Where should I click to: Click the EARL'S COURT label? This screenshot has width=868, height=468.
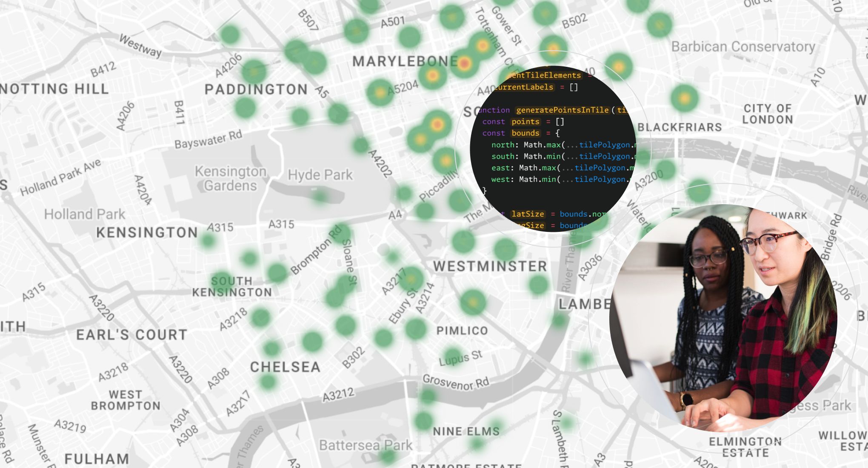[x=132, y=335]
